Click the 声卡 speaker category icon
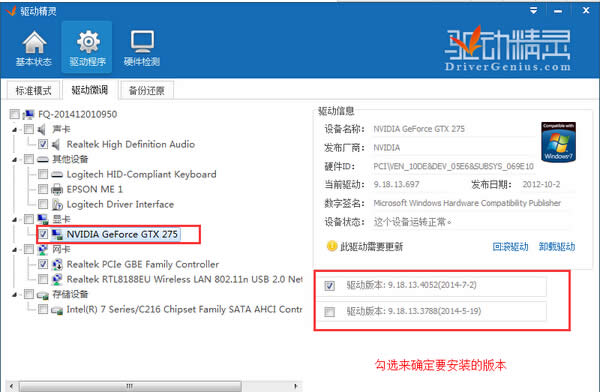This screenshot has height=392, width=602. click(42, 129)
